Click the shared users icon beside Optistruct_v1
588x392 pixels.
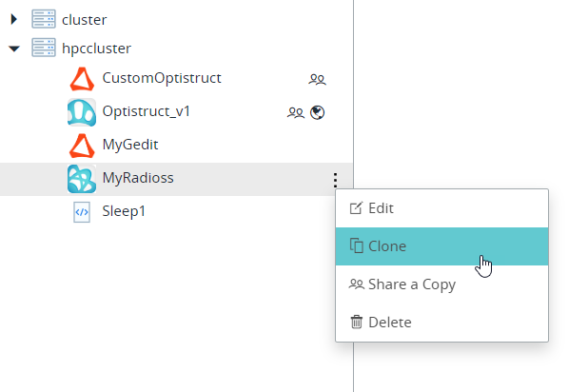click(296, 112)
